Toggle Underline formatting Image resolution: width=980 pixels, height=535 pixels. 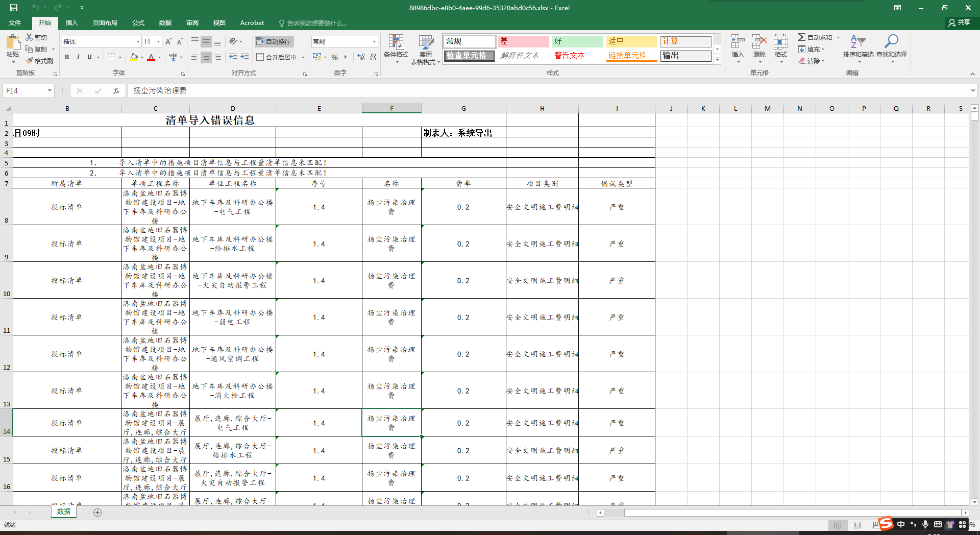(89, 57)
